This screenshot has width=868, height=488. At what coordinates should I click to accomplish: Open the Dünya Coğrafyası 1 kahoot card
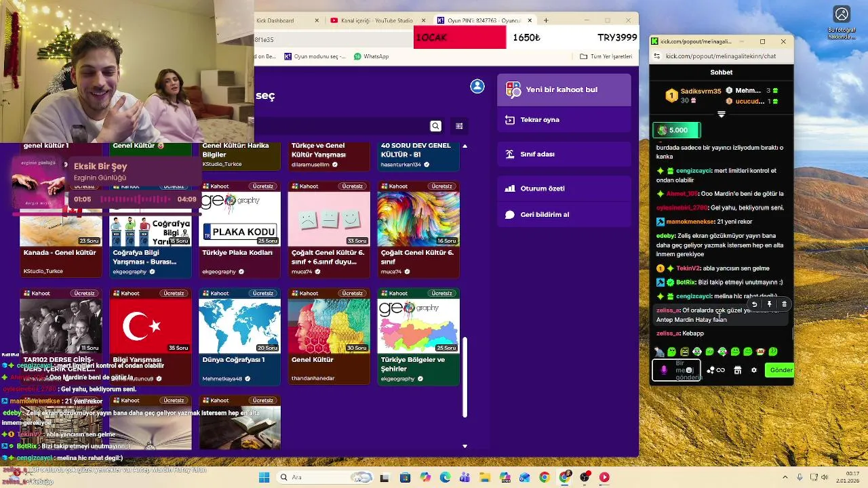pos(239,337)
